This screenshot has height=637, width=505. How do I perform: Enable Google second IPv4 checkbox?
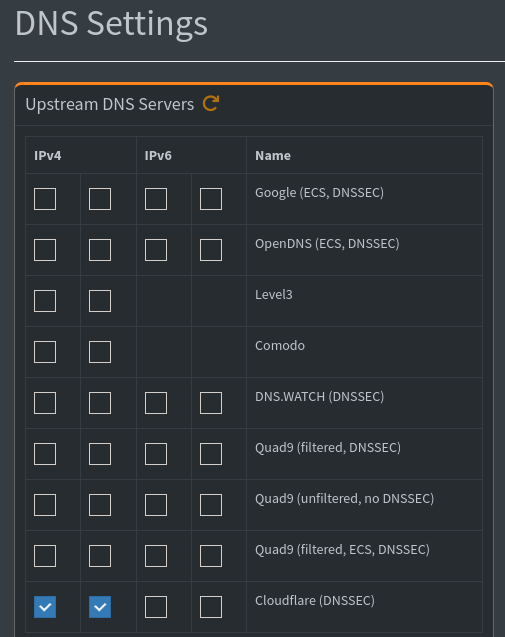(100, 199)
